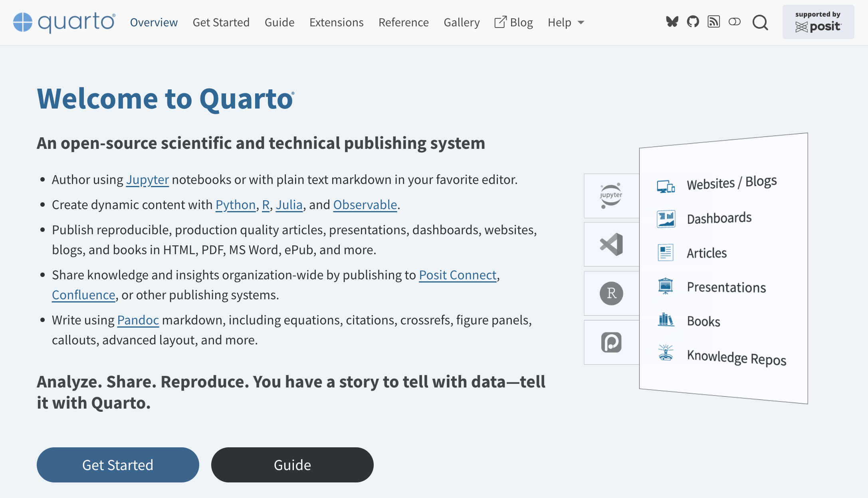Click the Knowledge Repos lightbulb icon
This screenshot has width=868, height=498.
pyautogui.click(x=666, y=352)
